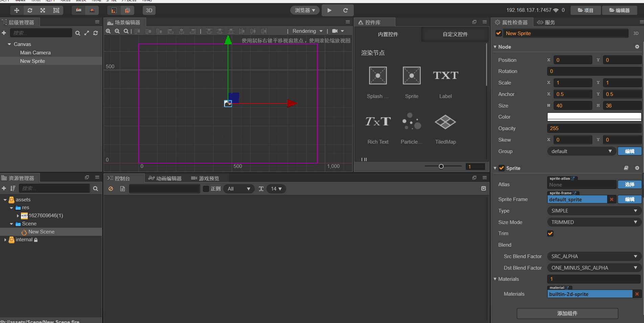The image size is (644, 323).
Task: Select the Scale tool in the toolbar
Action: coord(42,10)
